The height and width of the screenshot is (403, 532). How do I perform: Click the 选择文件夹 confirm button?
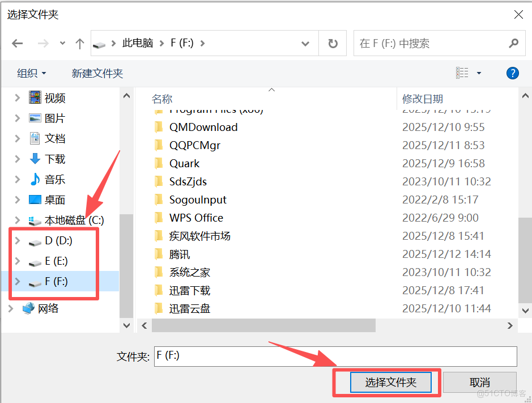pyautogui.click(x=390, y=382)
